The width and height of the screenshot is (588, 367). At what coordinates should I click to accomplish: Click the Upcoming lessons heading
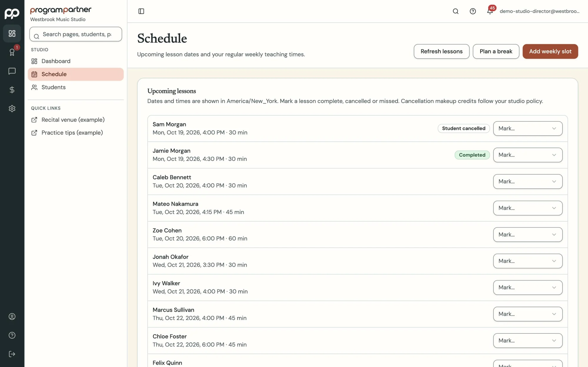172,91
